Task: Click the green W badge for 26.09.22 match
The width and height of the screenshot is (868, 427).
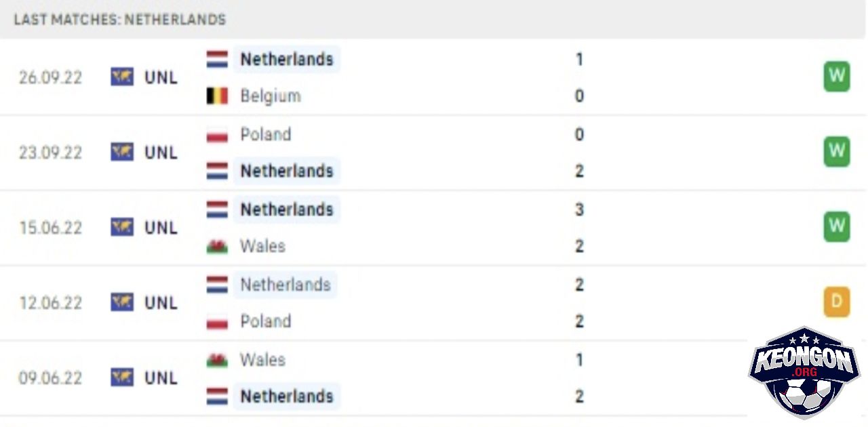Action: [x=837, y=77]
